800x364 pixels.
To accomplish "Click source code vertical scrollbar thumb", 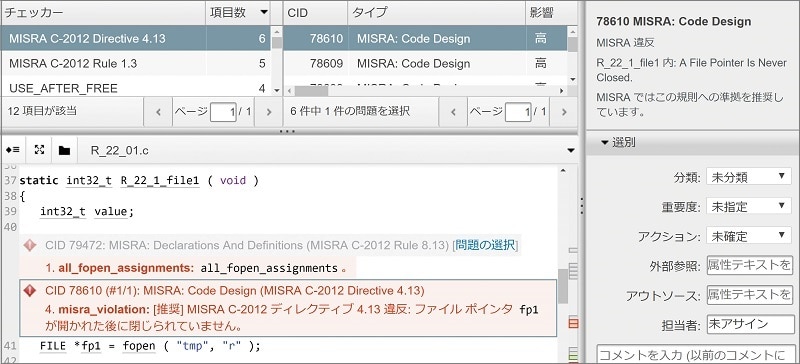I will [562, 285].
